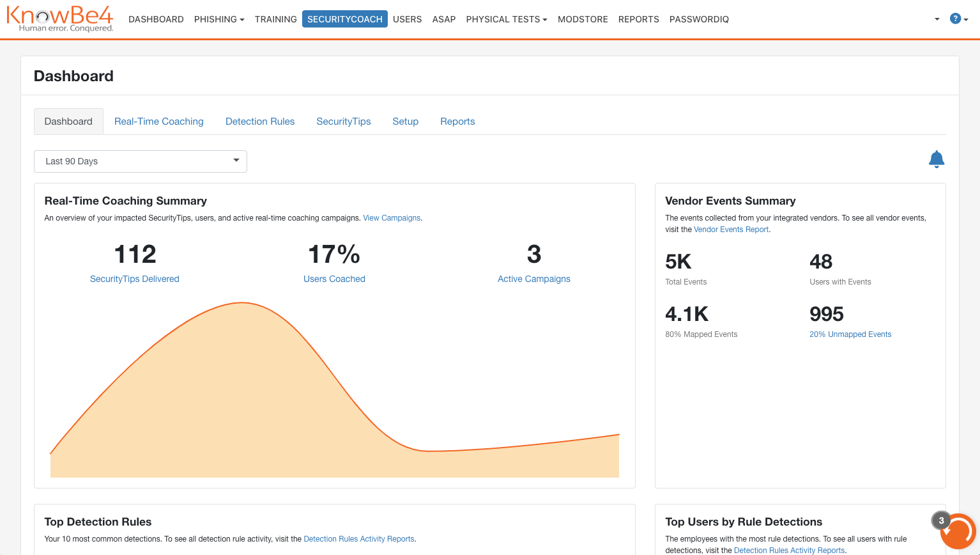Open the Vendor Events Report link
Viewport: 980px width, 555px height.
pos(731,230)
